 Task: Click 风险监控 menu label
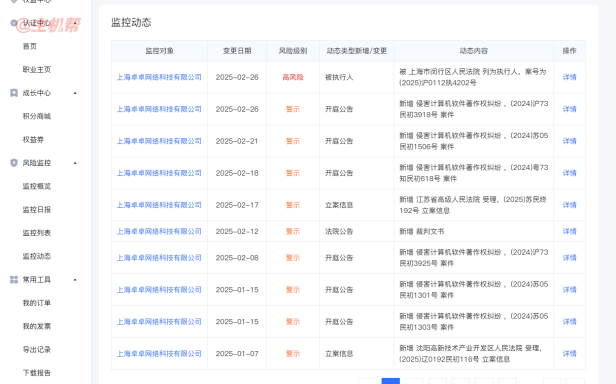(x=37, y=163)
